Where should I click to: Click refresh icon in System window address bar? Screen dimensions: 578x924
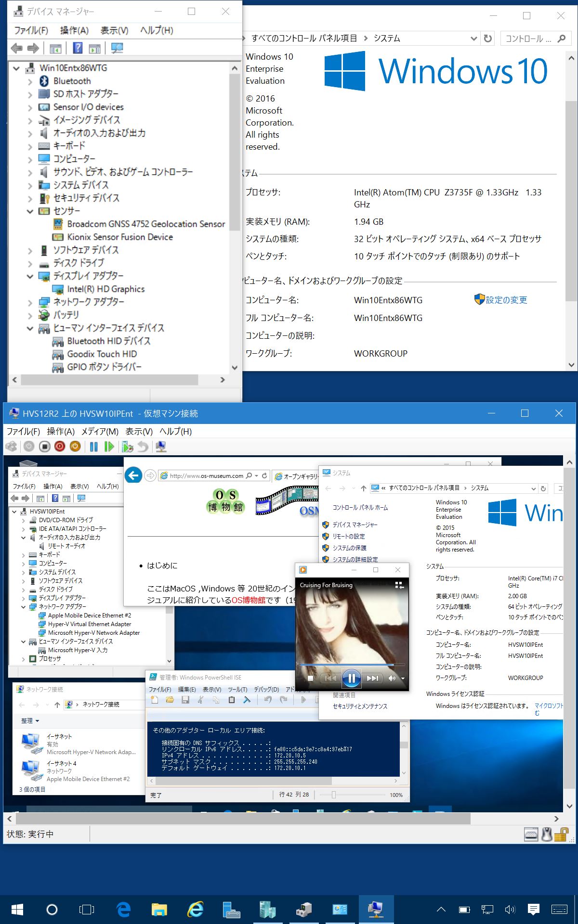pos(488,38)
